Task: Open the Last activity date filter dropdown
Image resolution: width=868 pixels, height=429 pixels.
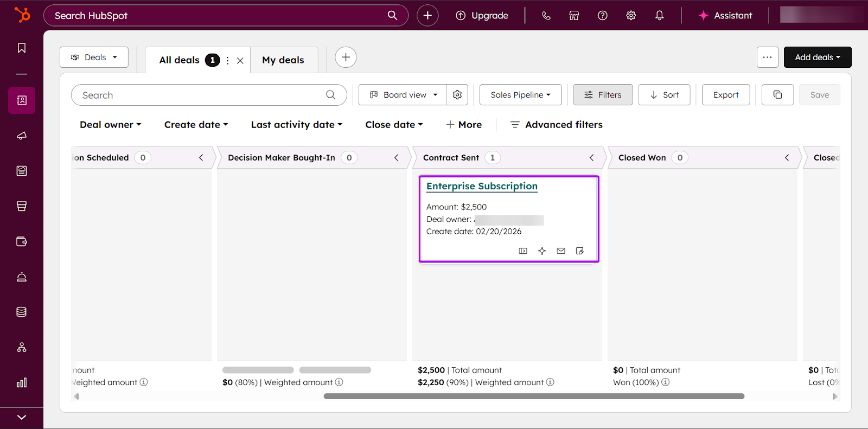Action: tap(297, 125)
